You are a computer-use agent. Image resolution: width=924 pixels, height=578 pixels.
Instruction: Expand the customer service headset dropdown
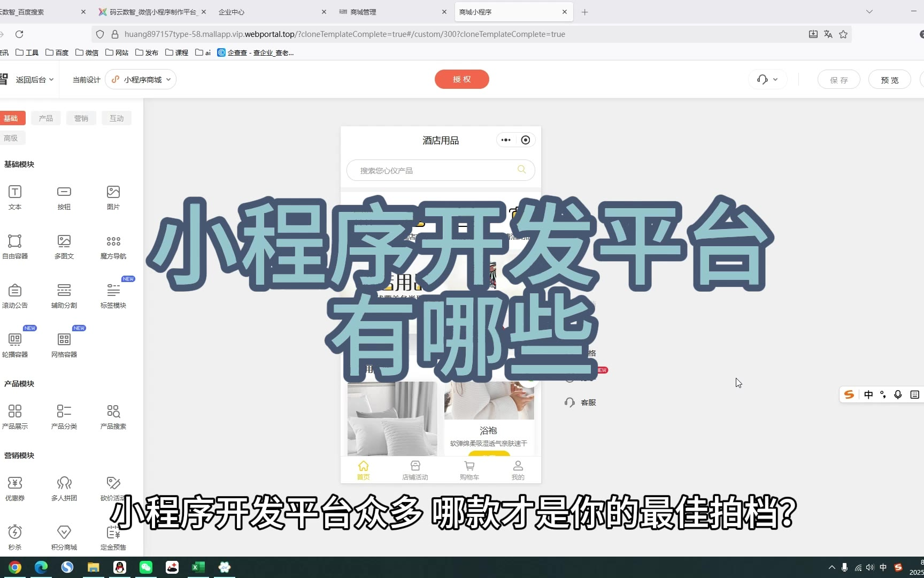(x=767, y=80)
